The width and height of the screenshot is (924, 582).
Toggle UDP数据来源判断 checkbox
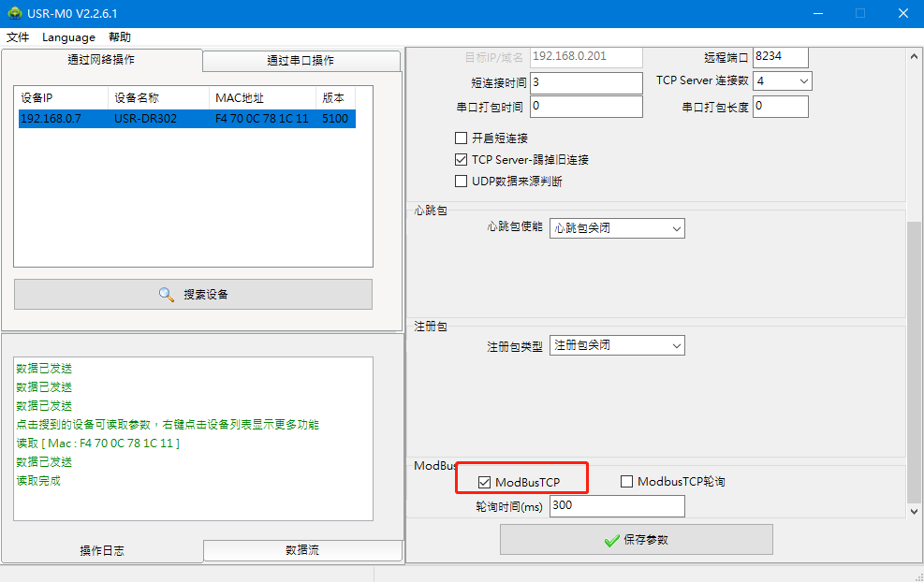461,181
